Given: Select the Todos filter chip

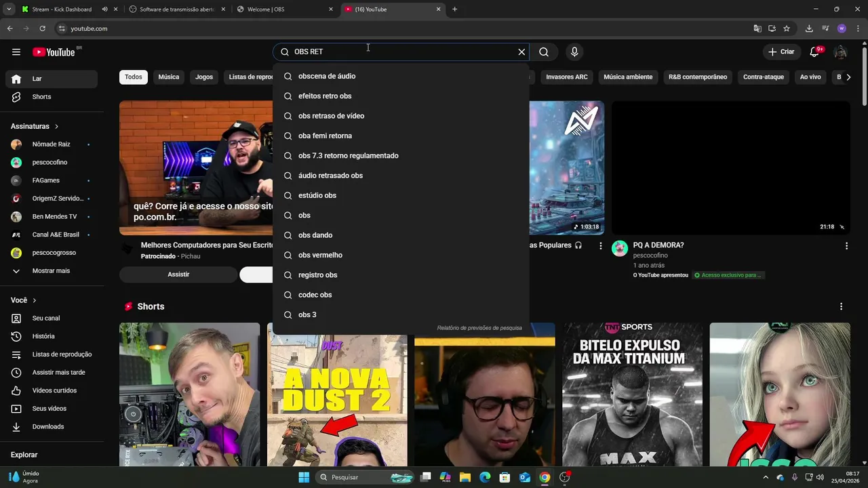Looking at the screenshot, I should [134, 77].
